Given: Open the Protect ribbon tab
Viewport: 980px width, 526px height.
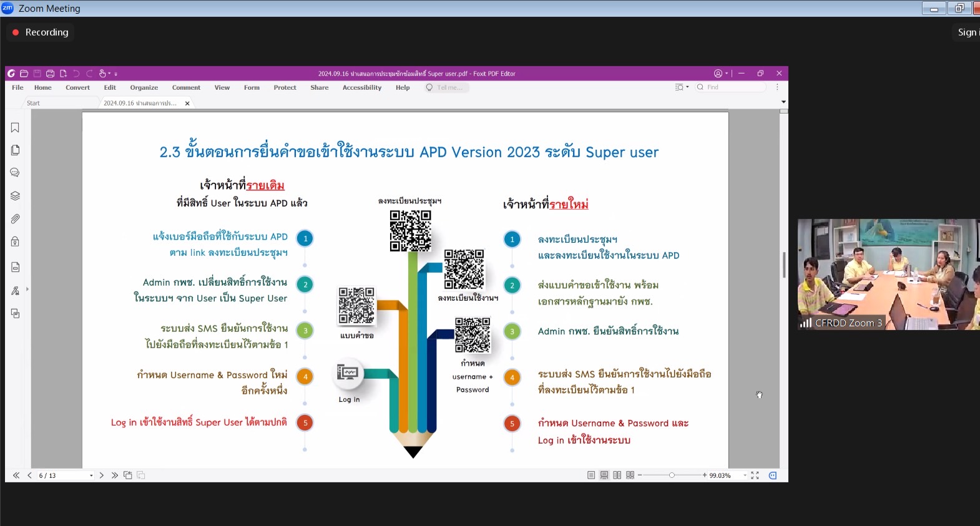Looking at the screenshot, I should click(285, 88).
